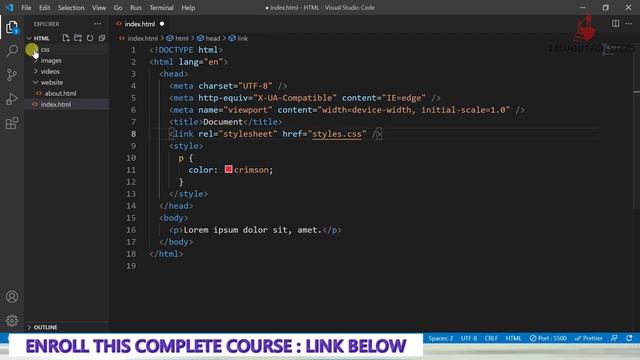The image size is (640, 360).
Task: Open the Help menu
Action: pos(188,8)
